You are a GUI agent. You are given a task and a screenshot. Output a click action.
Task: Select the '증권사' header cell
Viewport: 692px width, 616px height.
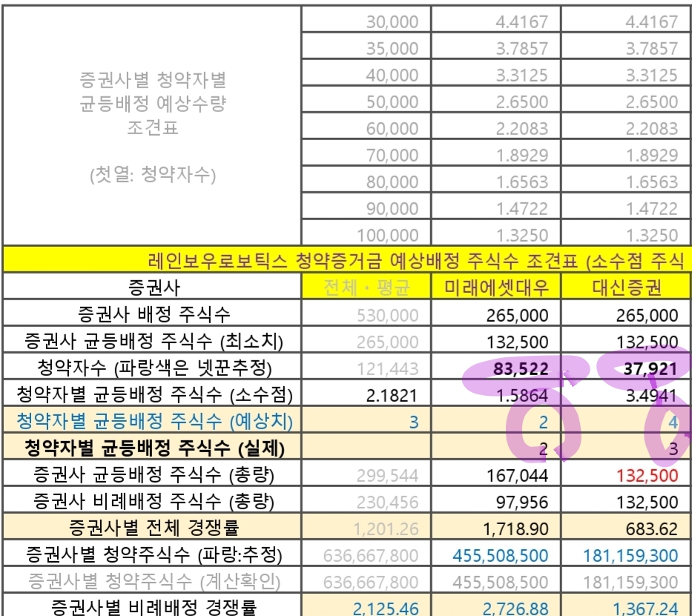coord(152,287)
